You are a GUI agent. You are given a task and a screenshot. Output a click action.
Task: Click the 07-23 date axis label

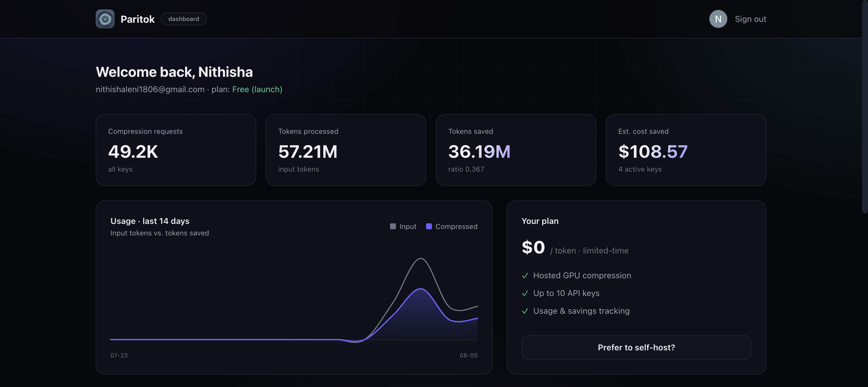point(119,355)
